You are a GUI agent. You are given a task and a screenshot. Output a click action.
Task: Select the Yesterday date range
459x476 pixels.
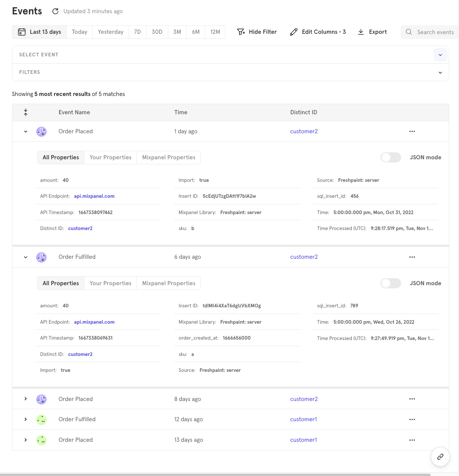(111, 32)
